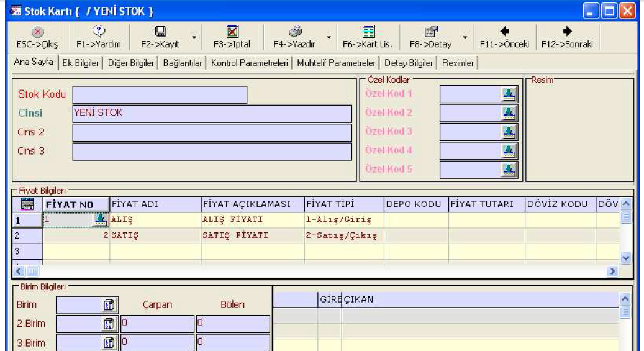Viewport: 644px width, 351px height.
Task: Expand dropdown arrow next to F2 Kayıt
Action: pos(194,37)
